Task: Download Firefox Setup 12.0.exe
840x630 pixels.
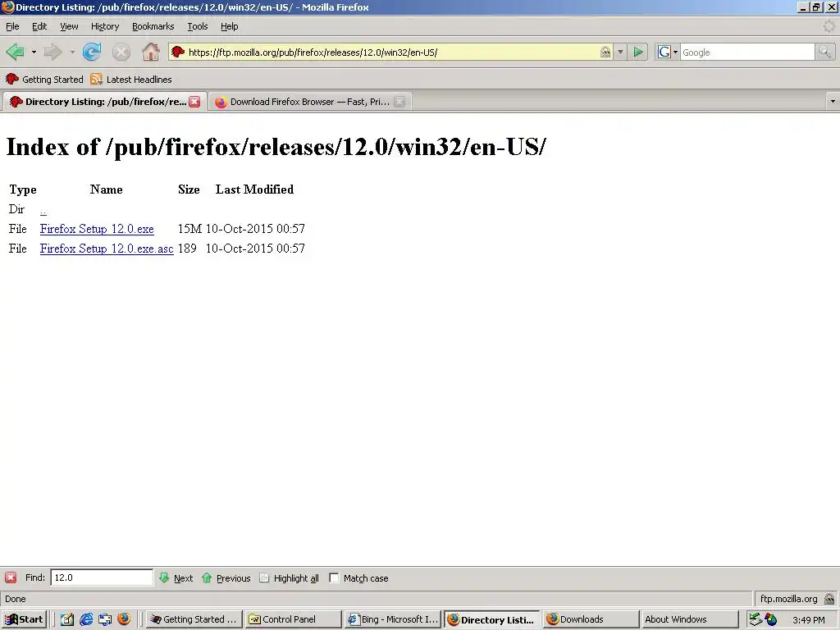Action: tap(97, 229)
